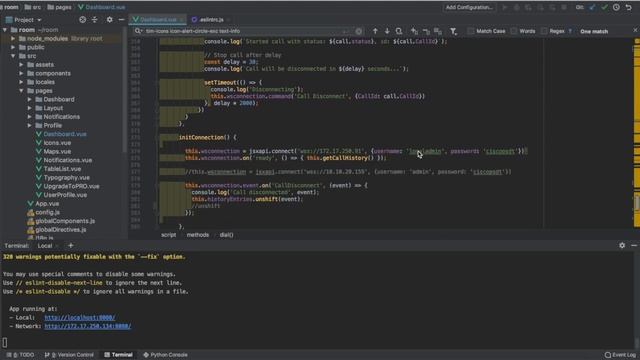
Task: Revert changes with rollback arrow icon
Action: pyautogui.click(x=629, y=7)
